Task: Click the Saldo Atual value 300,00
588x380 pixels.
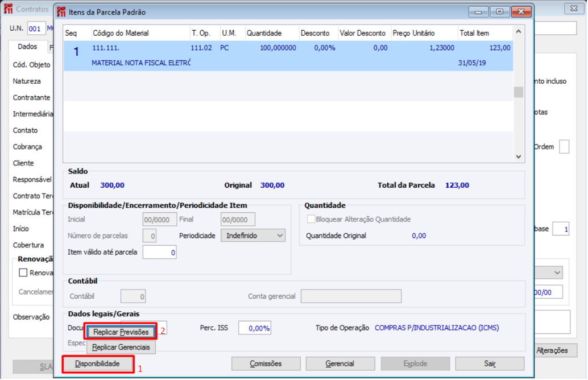Action: [112, 185]
